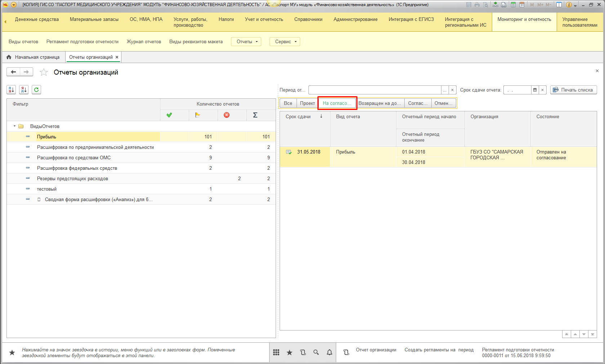Open the Сервис dropdown menu
Image resolution: width=605 pixels, height=364 pixels.
click(x=285, y=42)
